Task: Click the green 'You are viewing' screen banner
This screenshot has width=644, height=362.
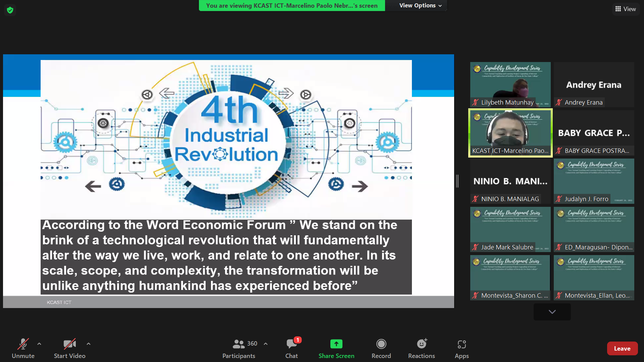Action: [x=292, y=5]
